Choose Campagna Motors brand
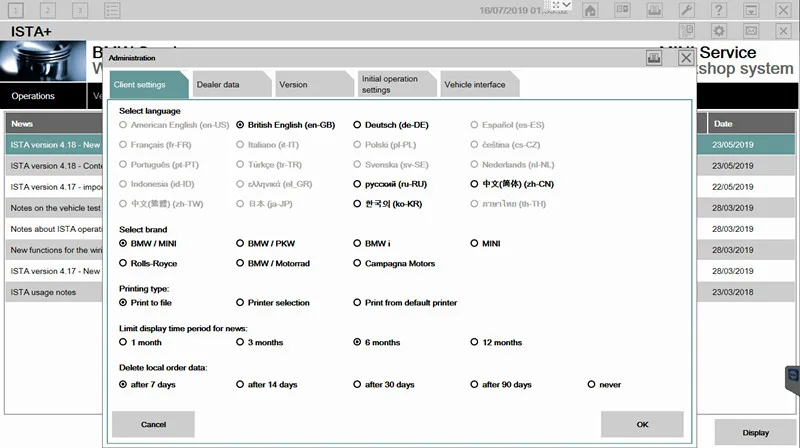 click(x=394, y=263)
